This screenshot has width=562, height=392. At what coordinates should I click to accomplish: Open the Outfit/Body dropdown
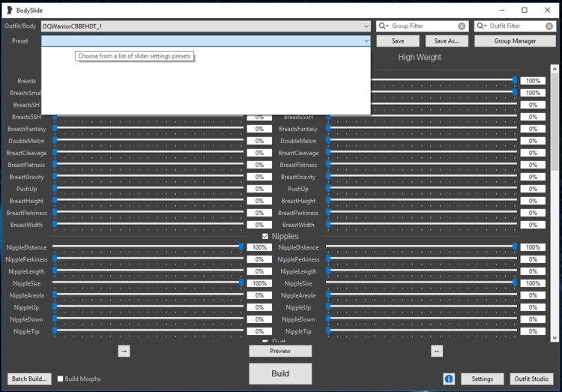206,26
